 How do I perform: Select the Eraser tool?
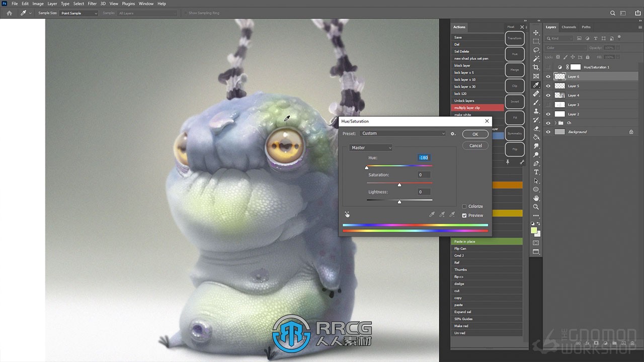536,129
